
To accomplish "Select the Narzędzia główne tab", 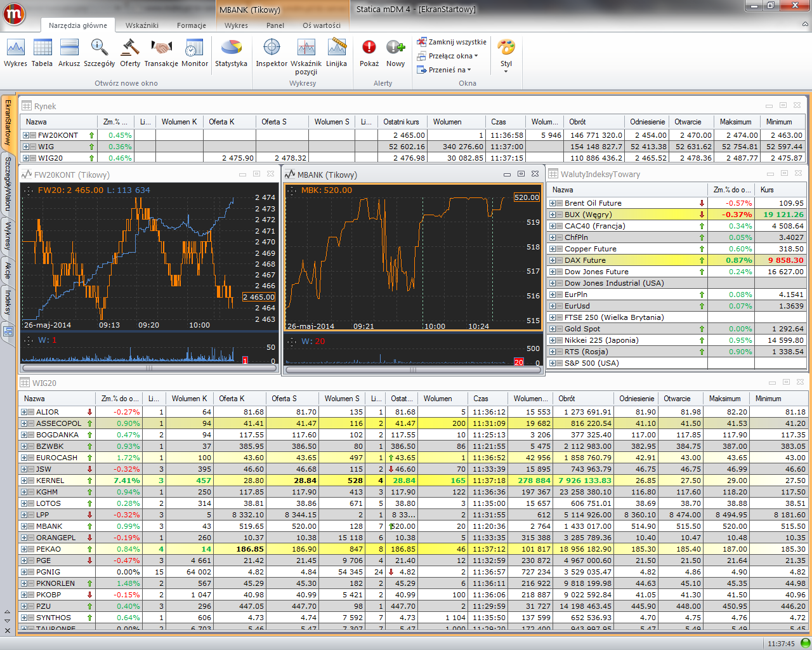I will 78,25.
